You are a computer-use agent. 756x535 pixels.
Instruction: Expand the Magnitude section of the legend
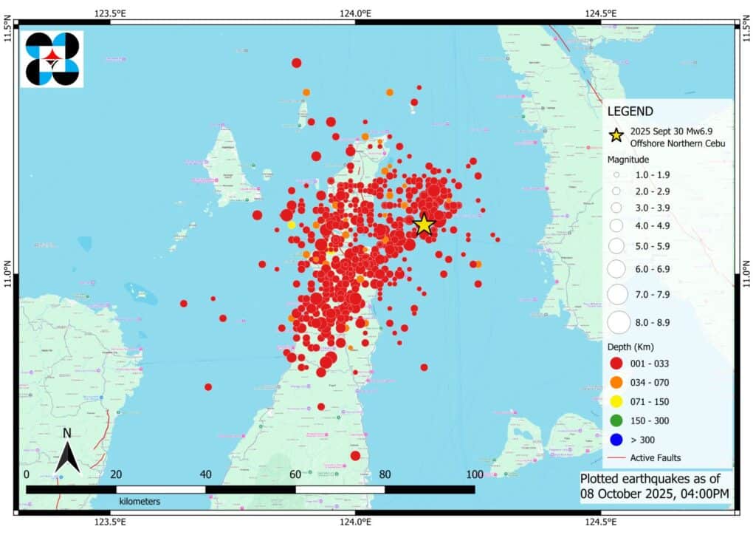(627, 159)
